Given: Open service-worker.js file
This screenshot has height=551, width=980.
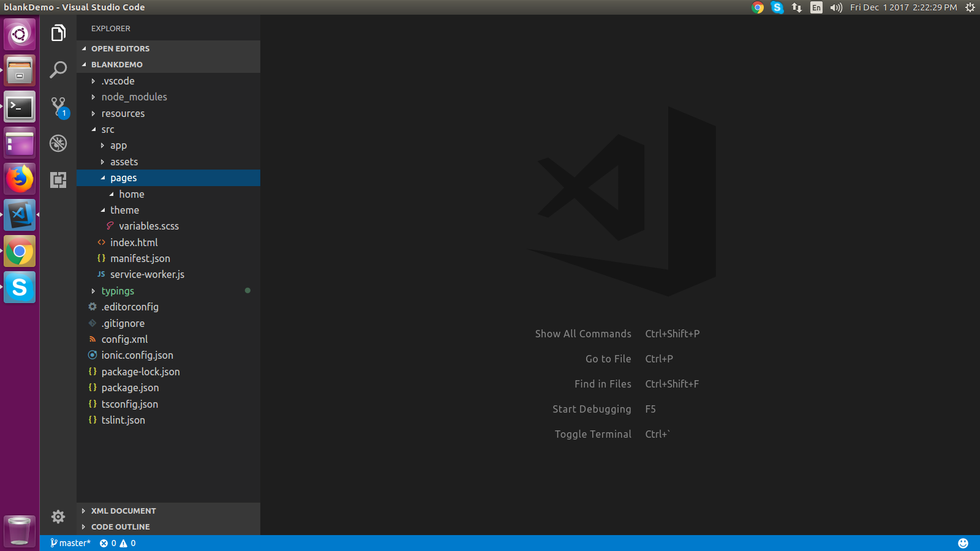Looking at the screenshot, I should tap(168, 274).
